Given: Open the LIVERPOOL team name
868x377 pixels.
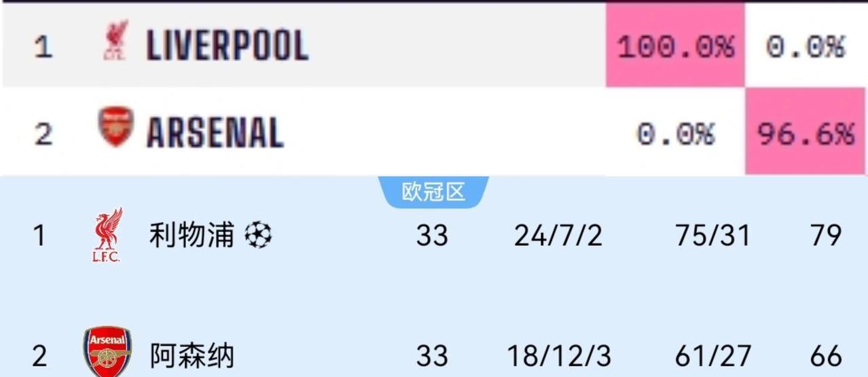Looking at the screenshot, I should pyautogui.click(x=228, y=46).
